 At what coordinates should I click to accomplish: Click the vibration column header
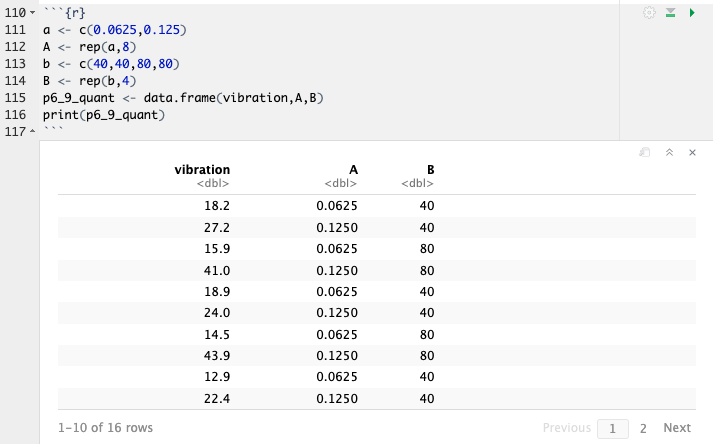[202, 170]
